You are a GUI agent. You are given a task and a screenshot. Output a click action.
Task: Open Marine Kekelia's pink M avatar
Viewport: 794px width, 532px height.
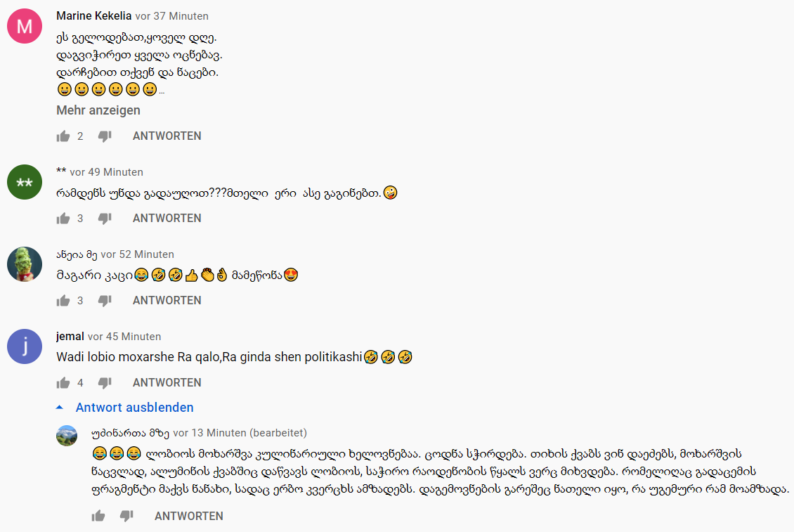25,26
